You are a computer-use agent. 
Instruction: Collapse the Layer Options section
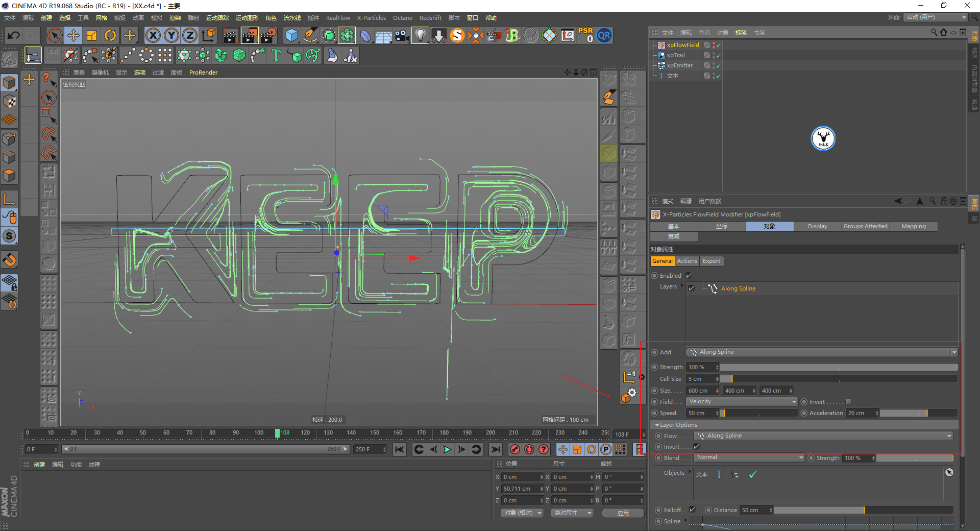click(x=657, y=425)
